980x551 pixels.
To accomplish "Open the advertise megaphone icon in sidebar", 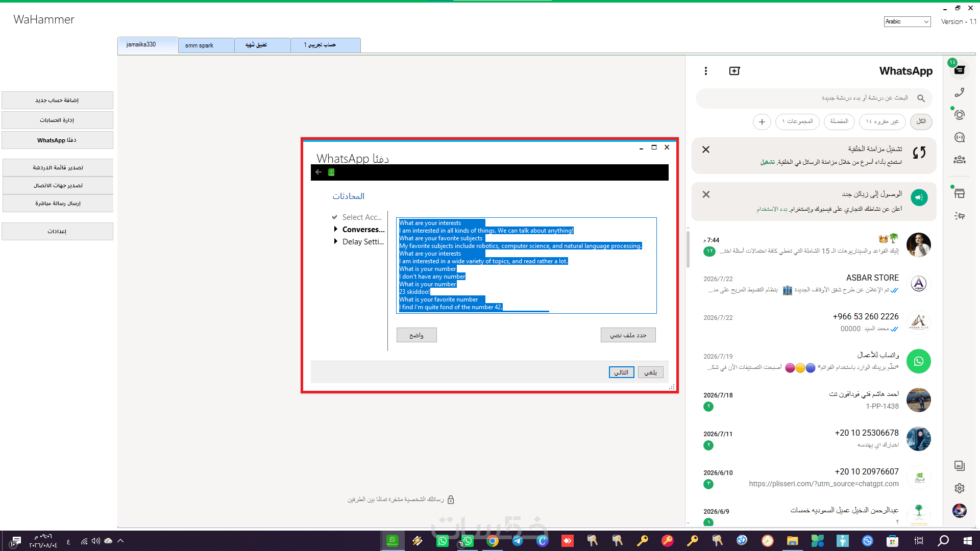I will click(x=960, y=216).
